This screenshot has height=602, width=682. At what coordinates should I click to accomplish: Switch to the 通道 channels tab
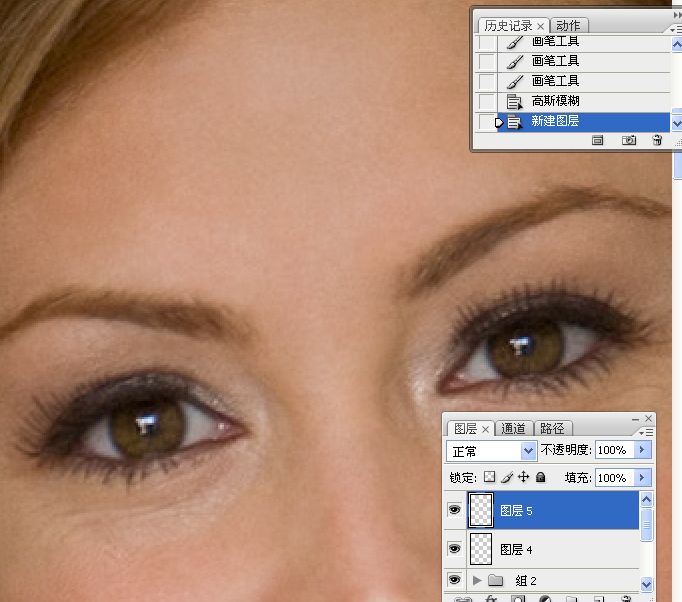(513, 428)
